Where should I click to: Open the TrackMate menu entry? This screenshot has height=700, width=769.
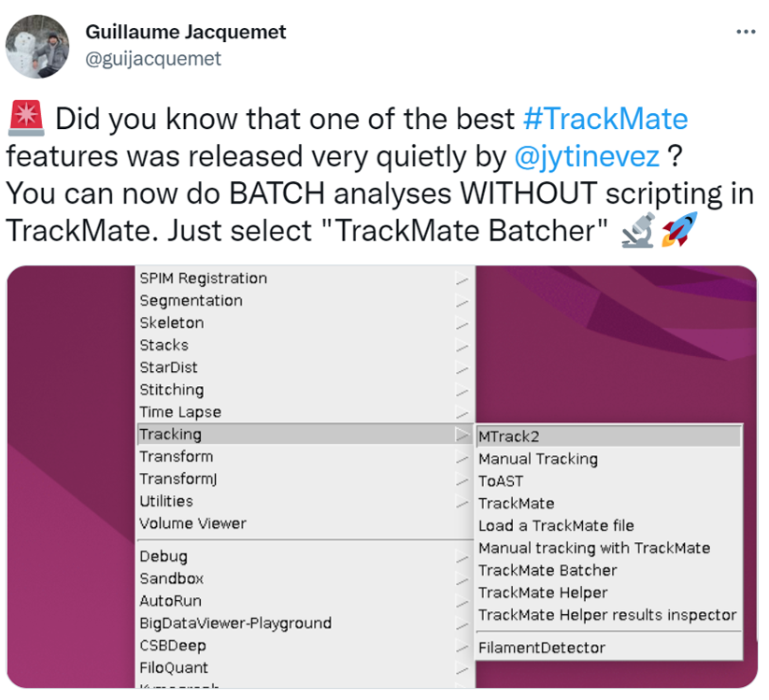pos(516,504)
